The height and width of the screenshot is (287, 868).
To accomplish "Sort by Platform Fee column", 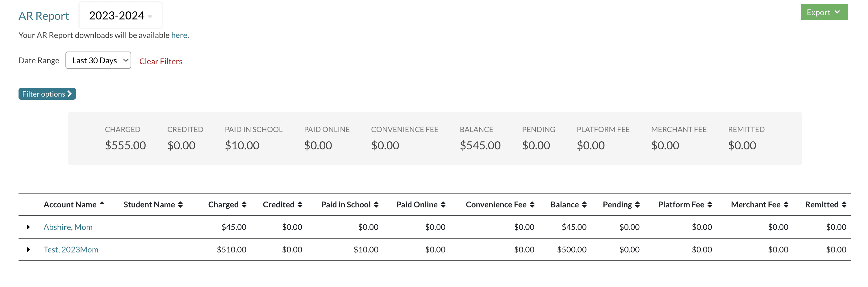I will tap(685, 205).
